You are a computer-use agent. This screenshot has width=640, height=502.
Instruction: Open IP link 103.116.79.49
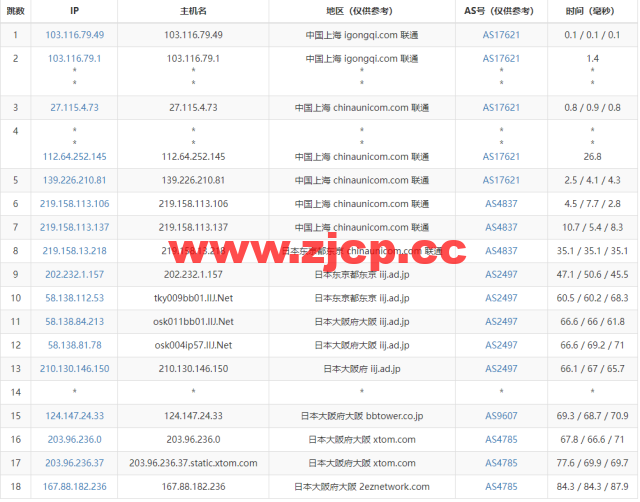[x=75, y=35]
